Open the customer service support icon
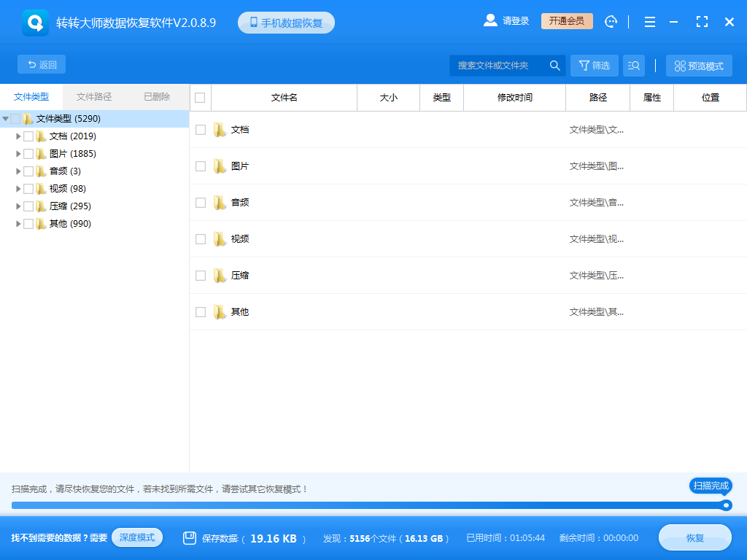The width and height of the screenshot is (747, 560). pos(611,21)
